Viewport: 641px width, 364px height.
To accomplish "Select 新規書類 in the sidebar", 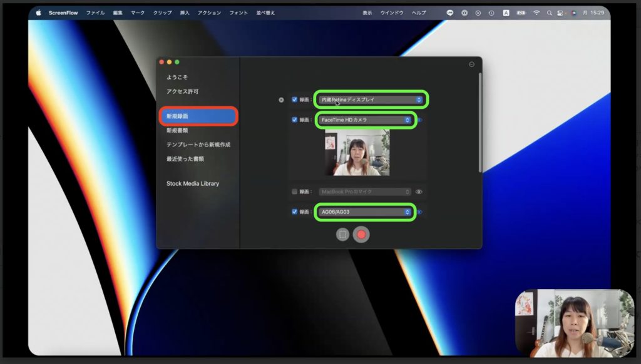I will 177,131.
